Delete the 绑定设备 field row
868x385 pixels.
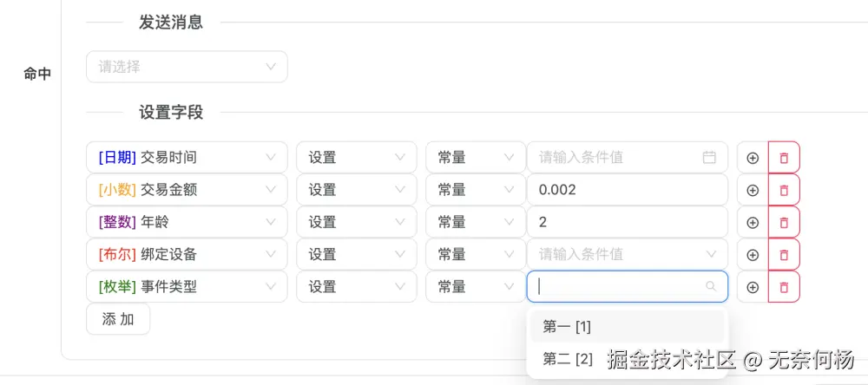784,254
